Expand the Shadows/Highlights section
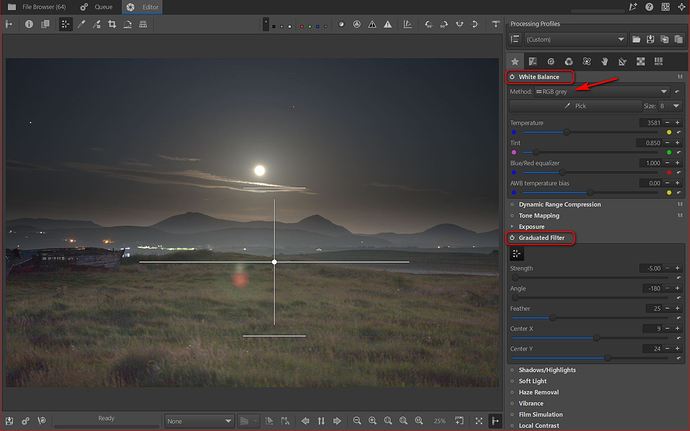Screen dimensions: 690x431 546,370
